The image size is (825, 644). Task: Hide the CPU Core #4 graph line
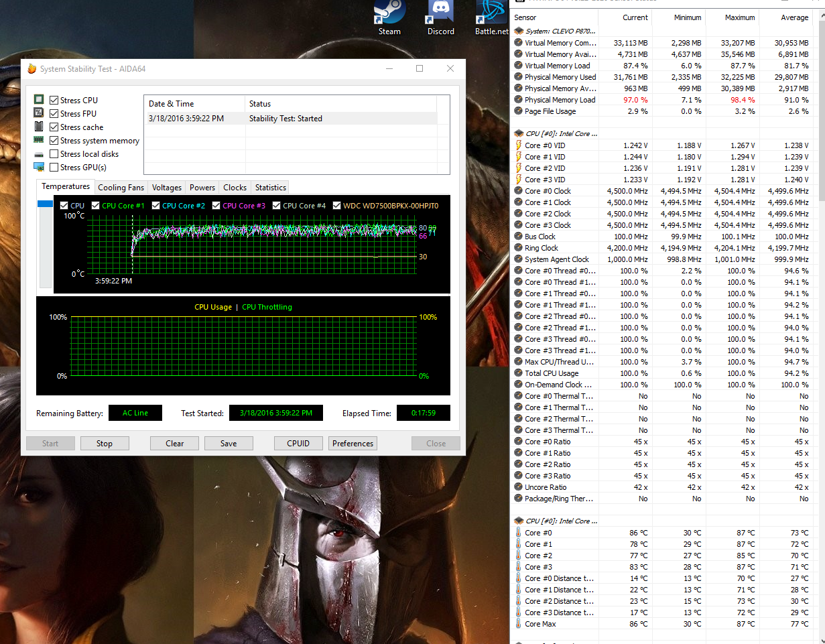pos(277,206)
